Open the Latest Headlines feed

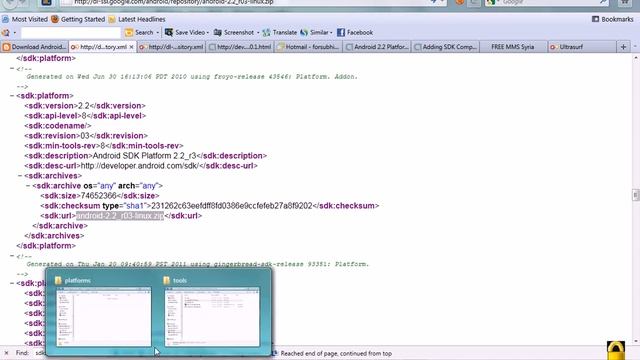coord(137,19)
